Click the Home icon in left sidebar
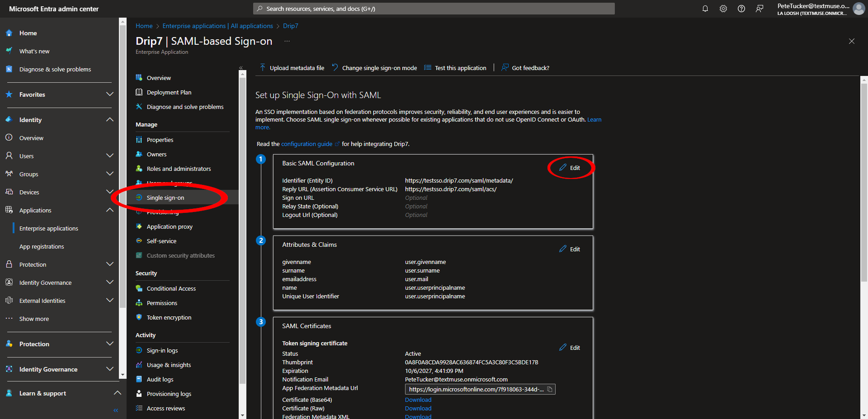 [9, 33]
